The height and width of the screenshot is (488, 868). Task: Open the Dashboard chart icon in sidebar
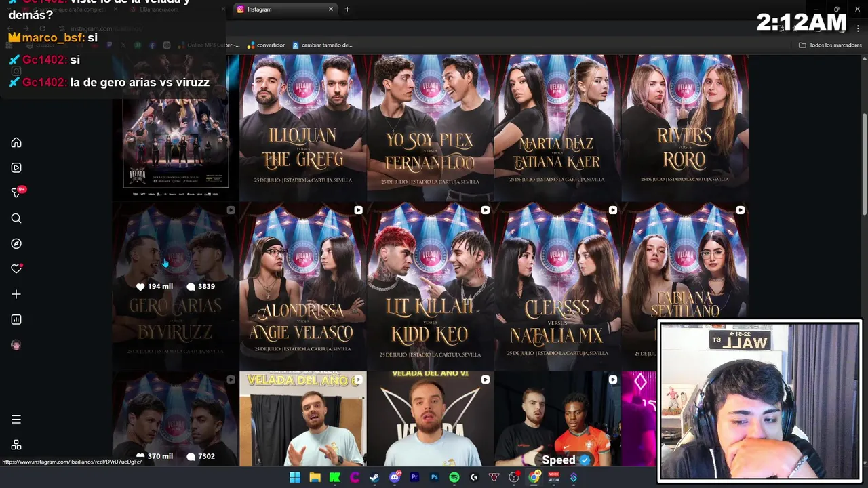click(x=16, y=319)
